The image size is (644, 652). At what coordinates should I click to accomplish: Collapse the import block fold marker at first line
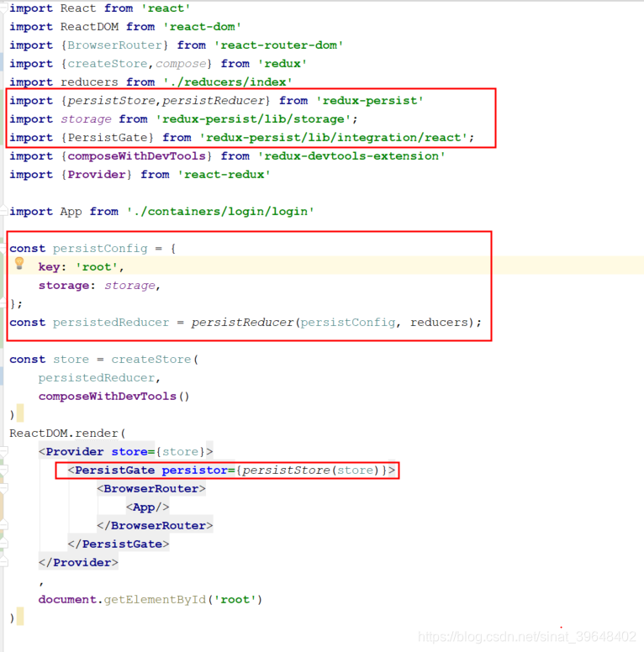click(3, 8)
